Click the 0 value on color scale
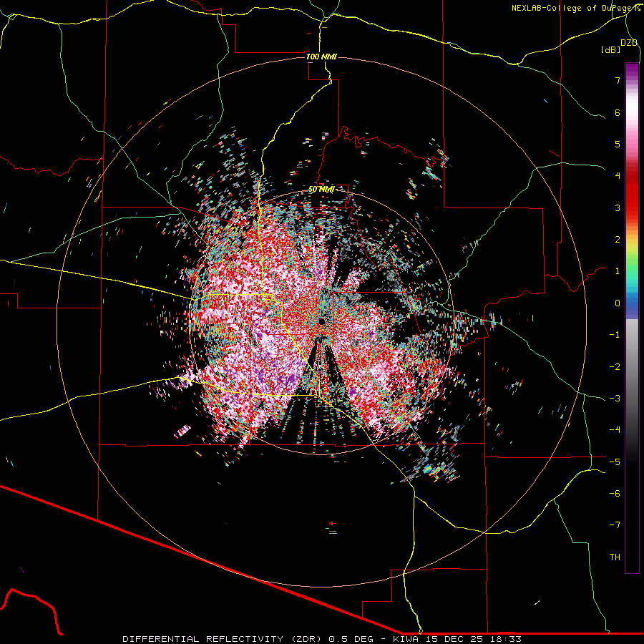644x644 pixels. click(618, 303)
